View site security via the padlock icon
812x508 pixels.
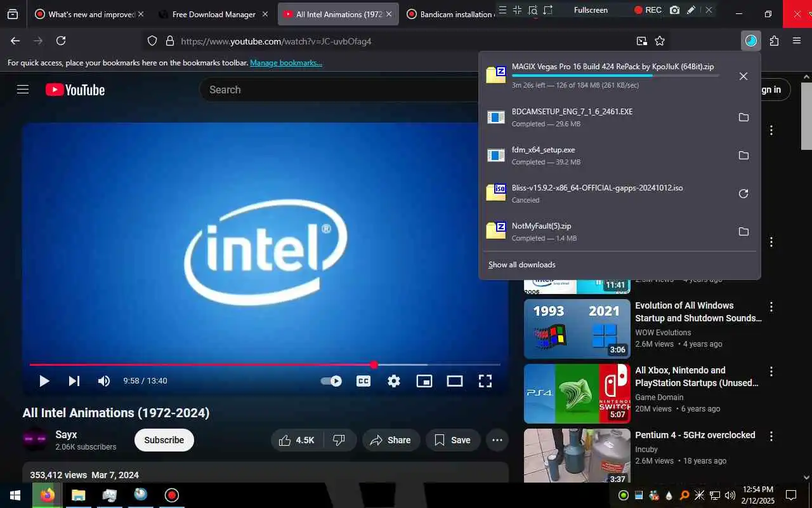[x=169, y=41]
